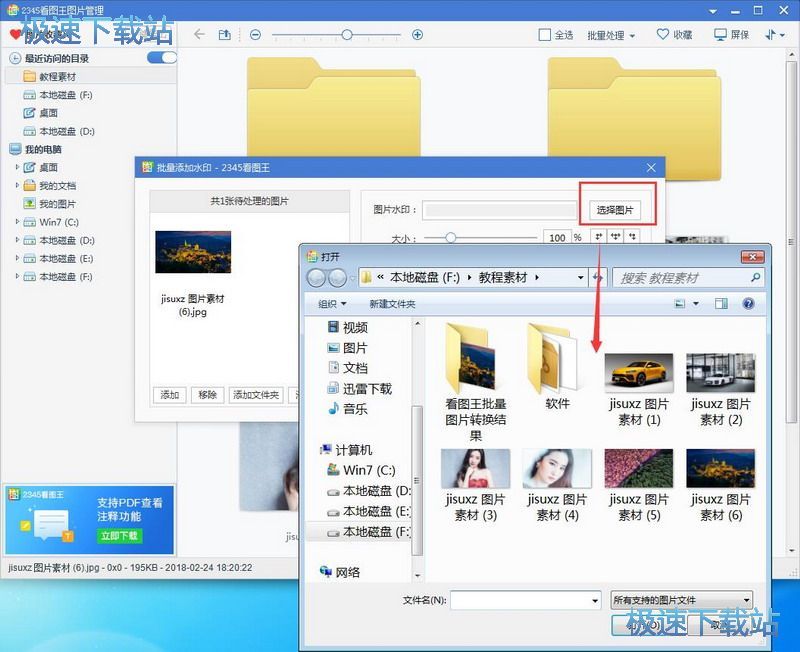Click the go-up-folder icon in toolbar
The image size is (800, 652).
[224, 34]
